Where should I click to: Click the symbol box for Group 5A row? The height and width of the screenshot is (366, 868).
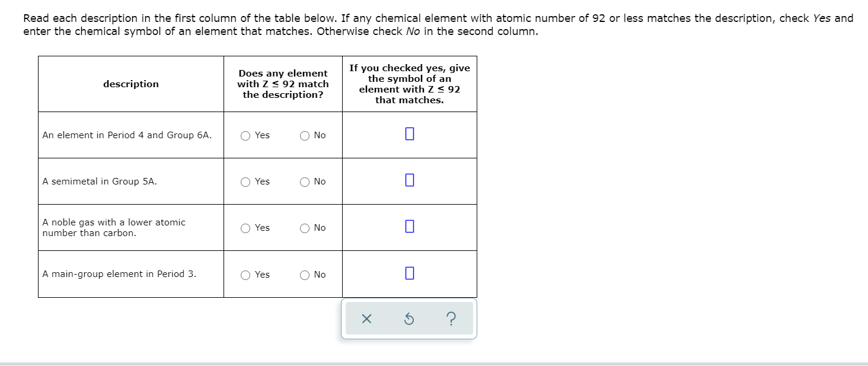(409, 180)
